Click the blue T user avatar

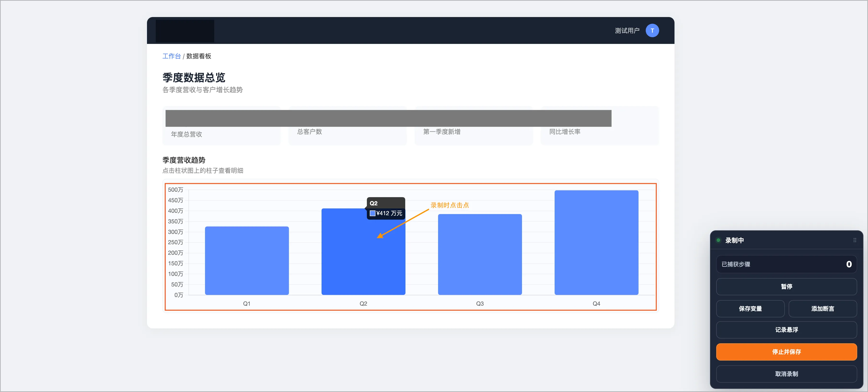(652, 31)
